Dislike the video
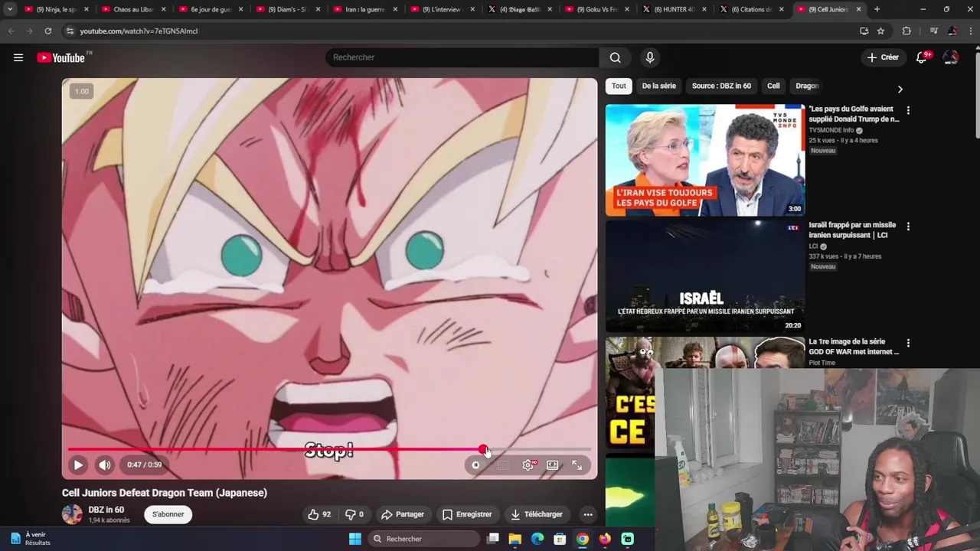Screen dimensions: 980x551 pyautogui.click(x=354, y=514)
